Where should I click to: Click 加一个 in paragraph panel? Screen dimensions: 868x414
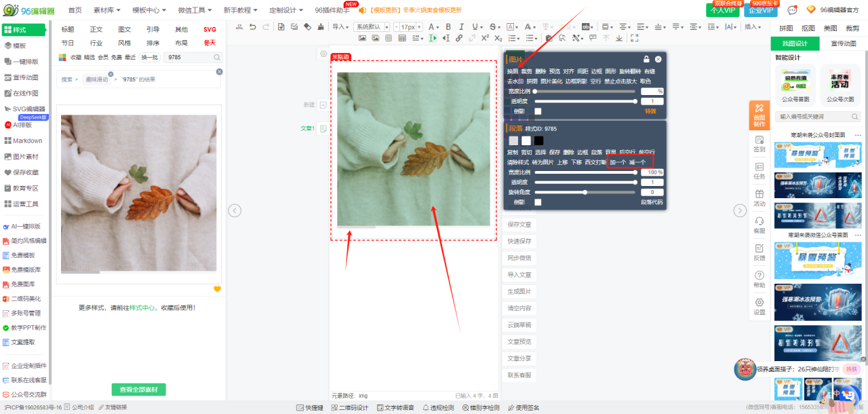[x=618, y=162]
